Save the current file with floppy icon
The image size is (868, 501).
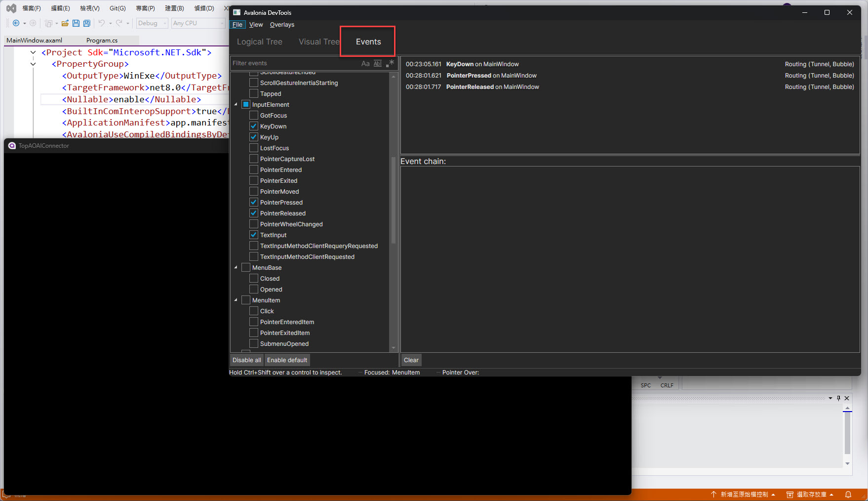tap(76, 23)
